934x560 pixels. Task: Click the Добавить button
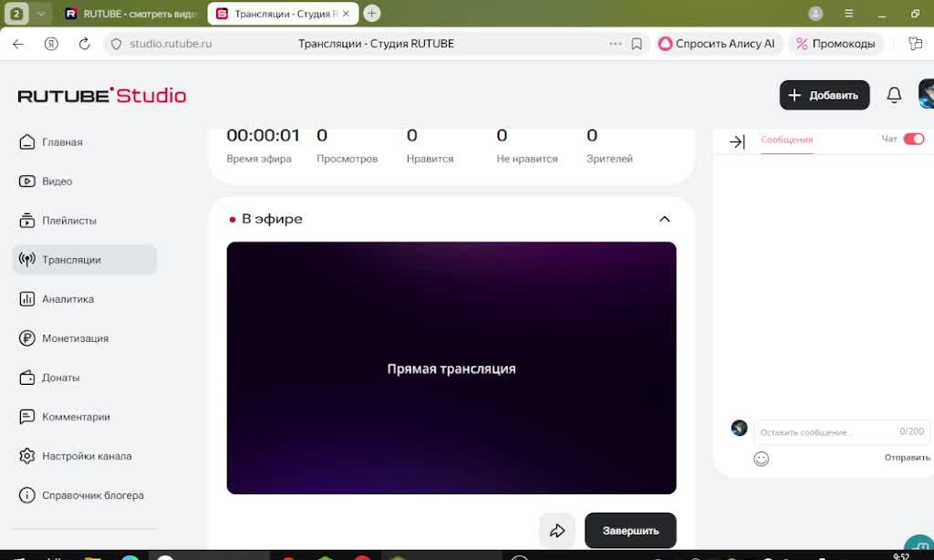tap(825, 96)
